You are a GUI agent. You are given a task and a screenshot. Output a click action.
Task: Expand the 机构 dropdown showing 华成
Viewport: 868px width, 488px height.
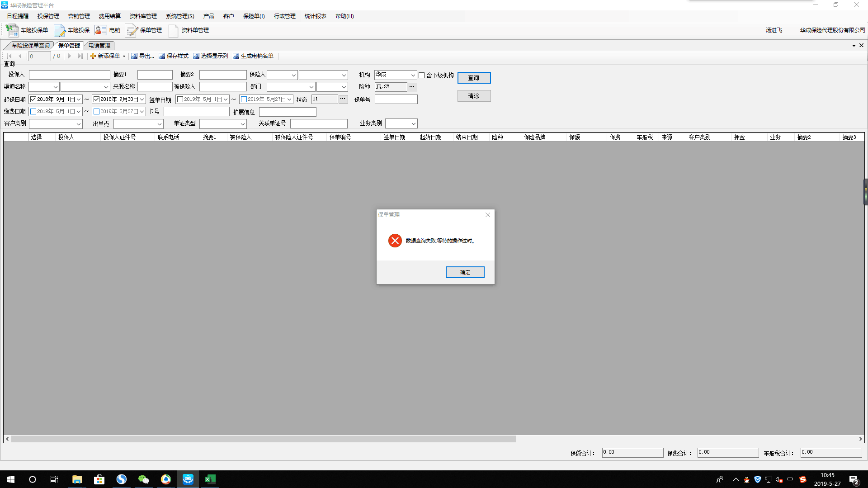point(413,75)
